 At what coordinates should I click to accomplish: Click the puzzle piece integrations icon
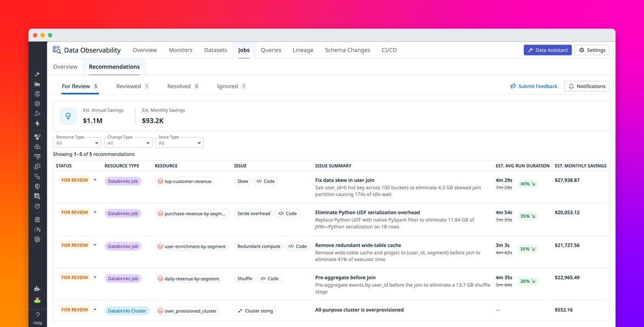point(37,289)
